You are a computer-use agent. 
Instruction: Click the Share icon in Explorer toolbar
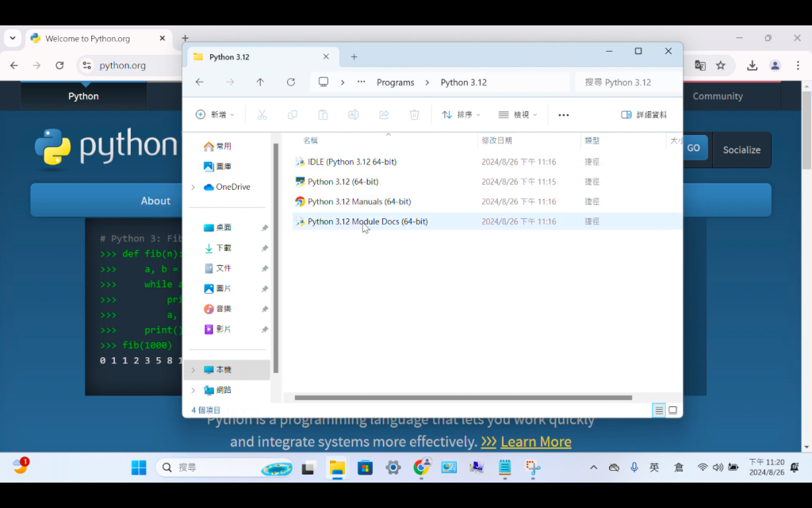[x=384, y=114]
